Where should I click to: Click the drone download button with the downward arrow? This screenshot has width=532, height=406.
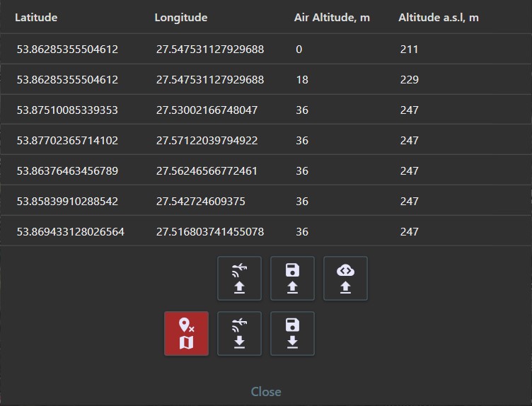pos(239,333)
